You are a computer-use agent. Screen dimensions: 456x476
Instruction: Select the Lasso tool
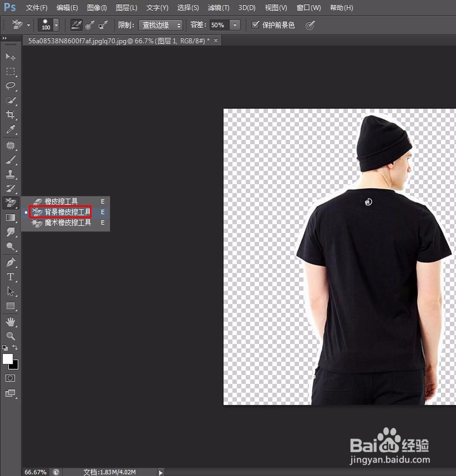coord(11,85)
